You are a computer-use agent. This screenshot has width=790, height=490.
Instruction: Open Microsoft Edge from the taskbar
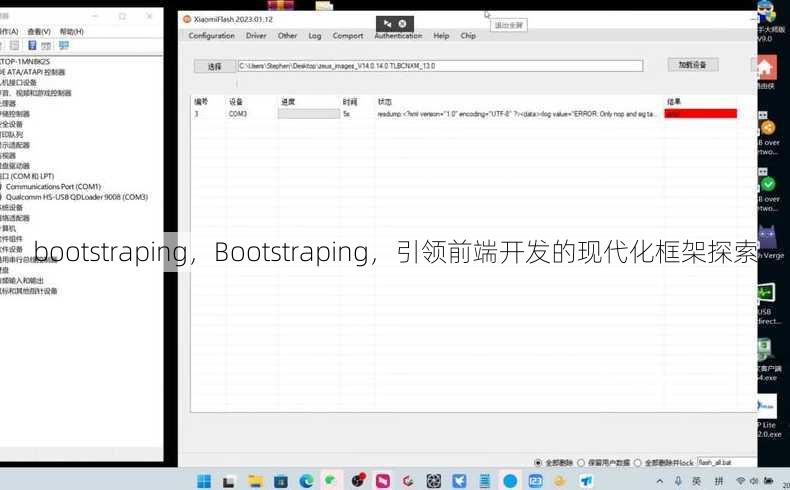306,481
